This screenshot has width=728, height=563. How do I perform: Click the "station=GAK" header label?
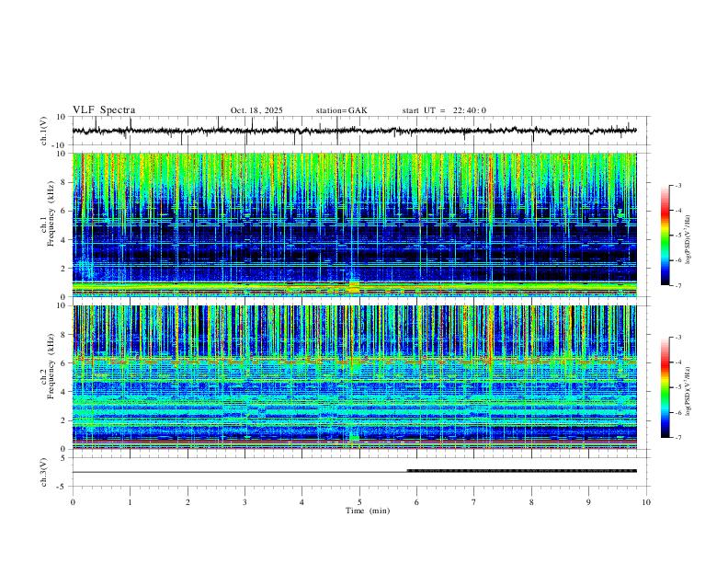(341, 110)
